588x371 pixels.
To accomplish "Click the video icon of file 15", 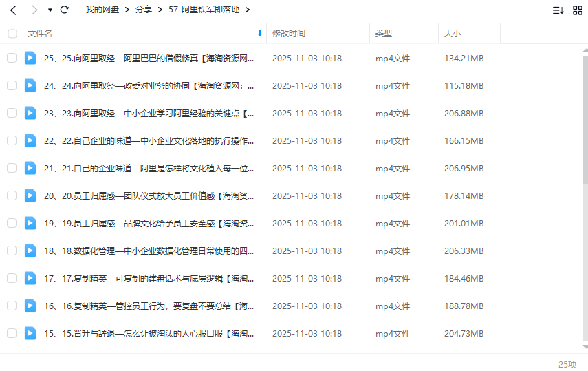I will pos(30,333).
